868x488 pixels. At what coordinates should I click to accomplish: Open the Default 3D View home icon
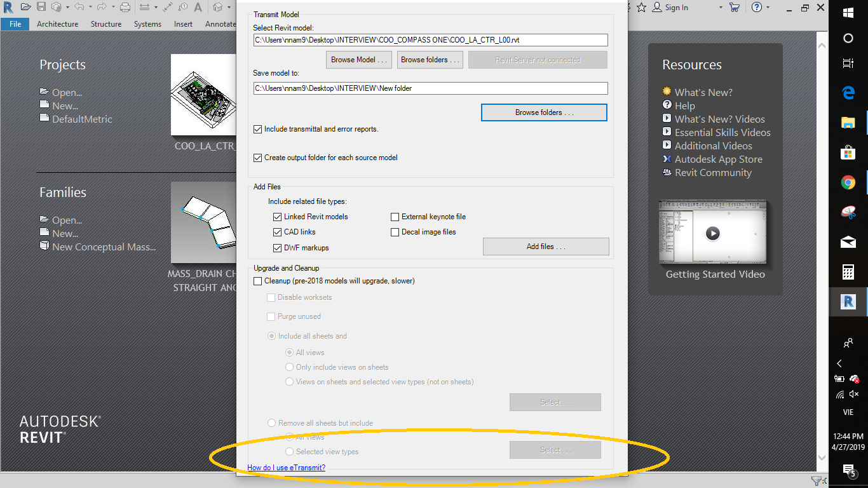tap(217, 7)
